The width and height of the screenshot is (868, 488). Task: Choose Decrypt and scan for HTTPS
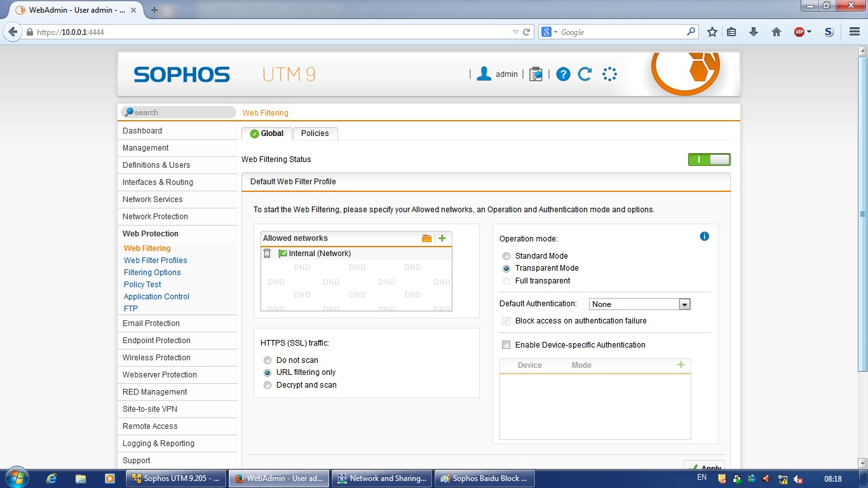[268, 385]
